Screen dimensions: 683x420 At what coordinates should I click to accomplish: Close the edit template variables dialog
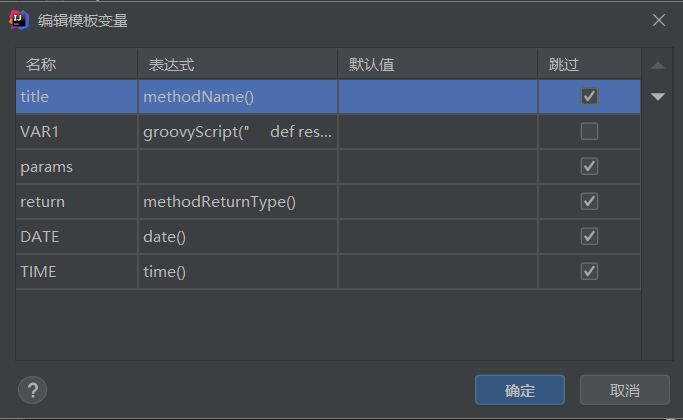659,20
